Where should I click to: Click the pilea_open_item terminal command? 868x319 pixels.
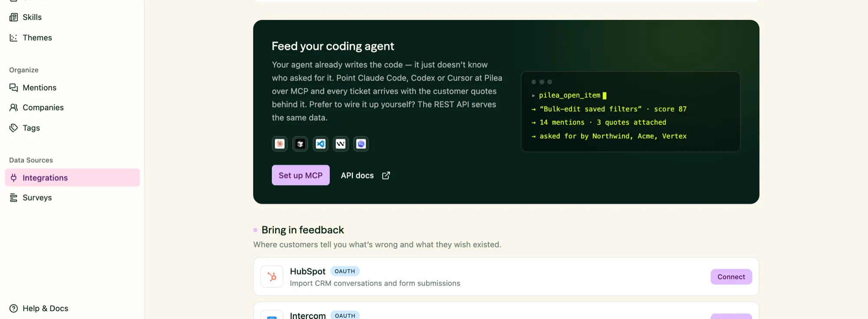(x=569, y=95)
